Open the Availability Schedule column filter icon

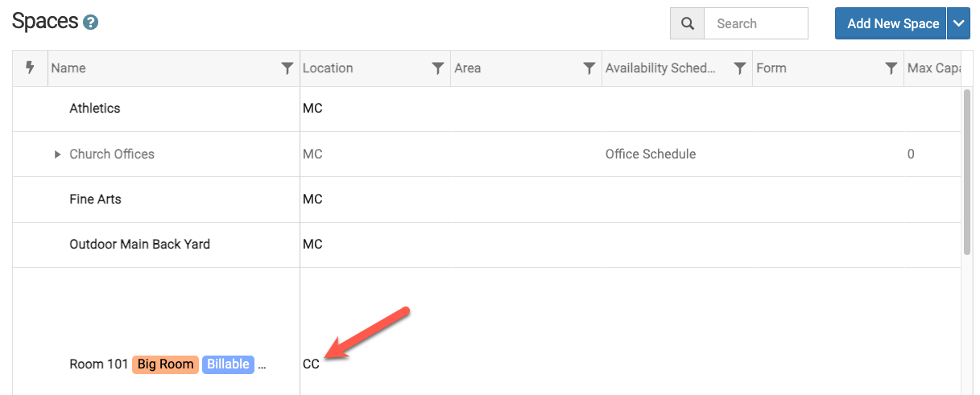click(740, 68)
